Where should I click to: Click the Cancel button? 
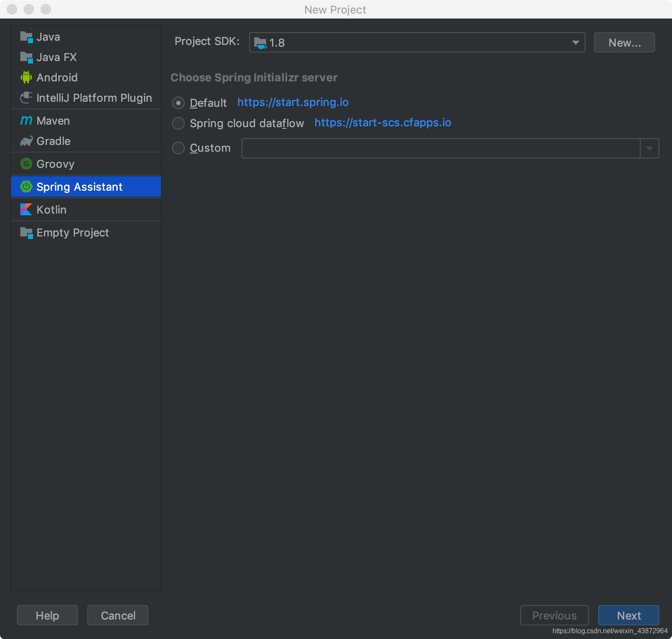coord(118,615)
